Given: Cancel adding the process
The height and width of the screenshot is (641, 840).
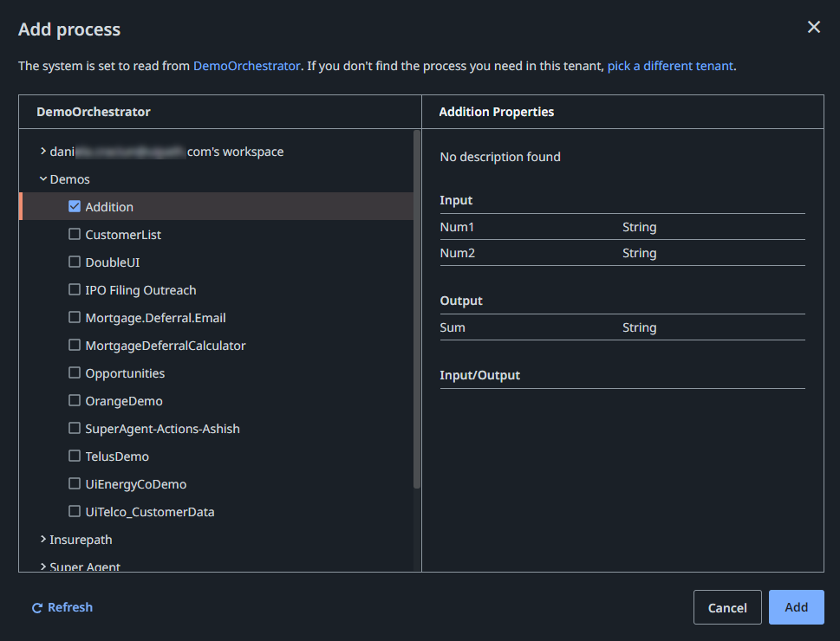Looking at the screenshot, I should (x=727, y=607).
